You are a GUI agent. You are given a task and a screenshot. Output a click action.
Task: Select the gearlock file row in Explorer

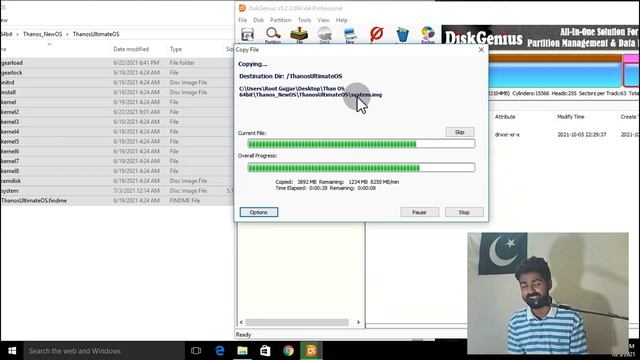117,73
